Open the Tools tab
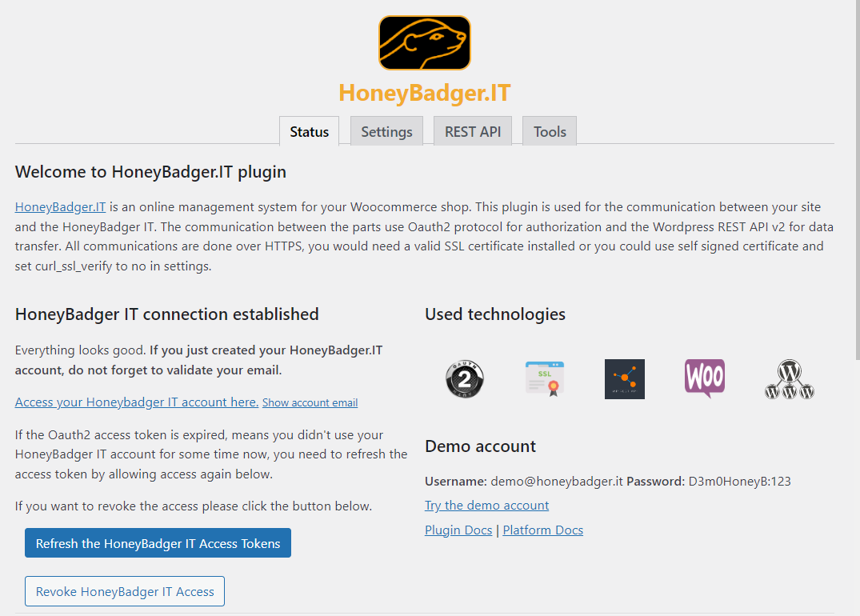 click(549, 131)
